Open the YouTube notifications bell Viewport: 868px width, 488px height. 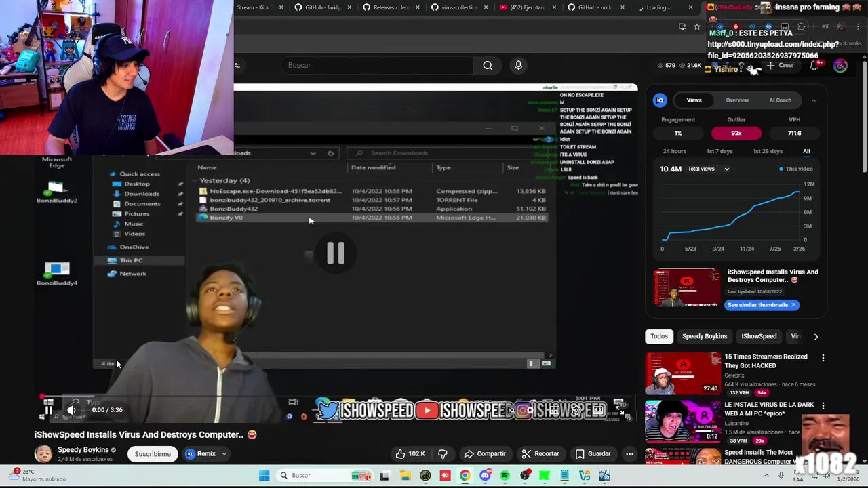tap(814, 66)
